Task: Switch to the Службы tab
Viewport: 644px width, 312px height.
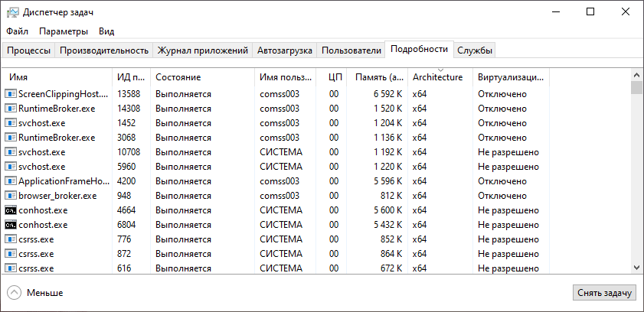Action: [x=476, y=50]
